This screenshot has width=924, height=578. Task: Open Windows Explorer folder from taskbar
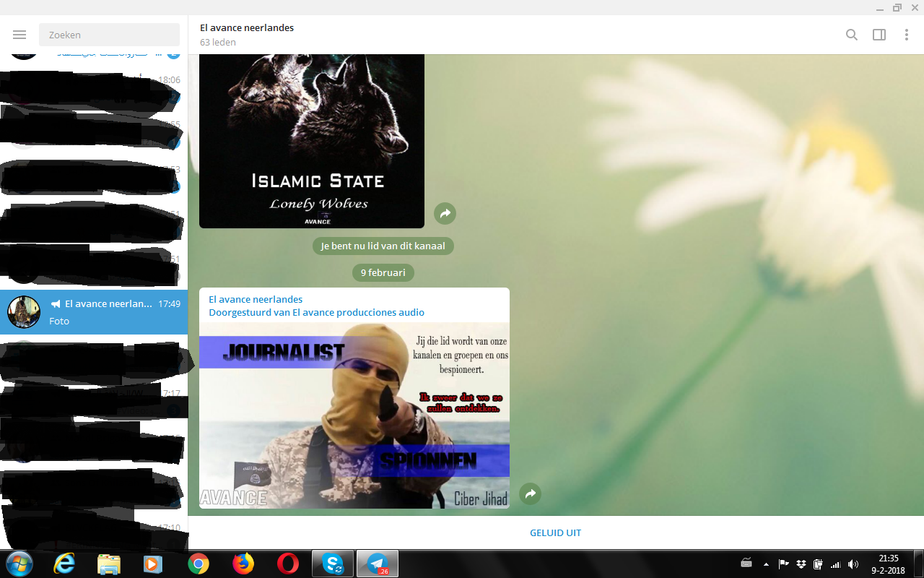pos(109,564)
